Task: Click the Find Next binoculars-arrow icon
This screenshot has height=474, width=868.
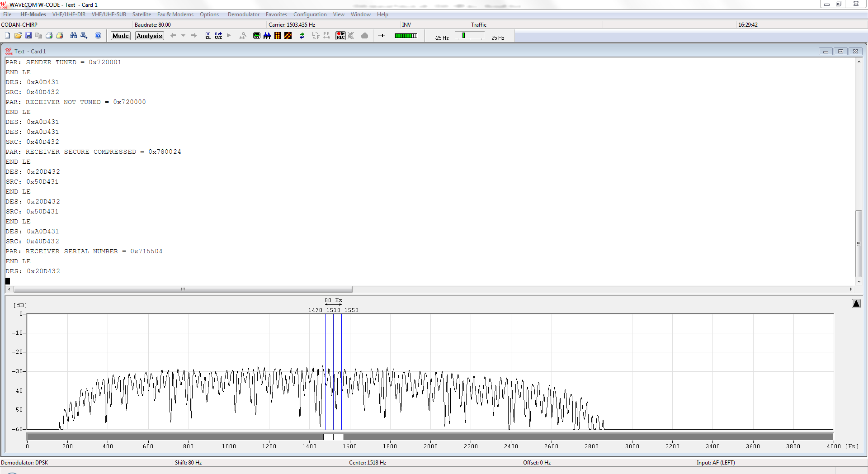Action: point(84,36)
